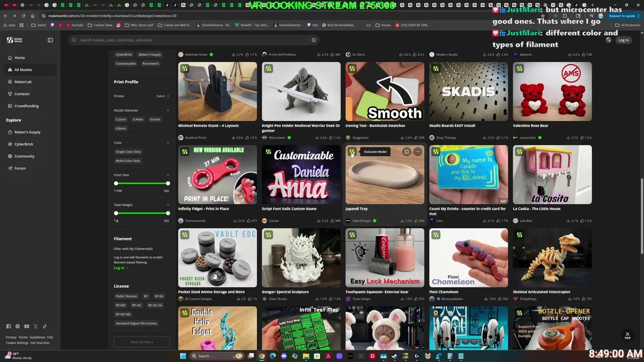Click Random Prints author avatar
Screen dimensions: 644x362
(x=181, y=137)
